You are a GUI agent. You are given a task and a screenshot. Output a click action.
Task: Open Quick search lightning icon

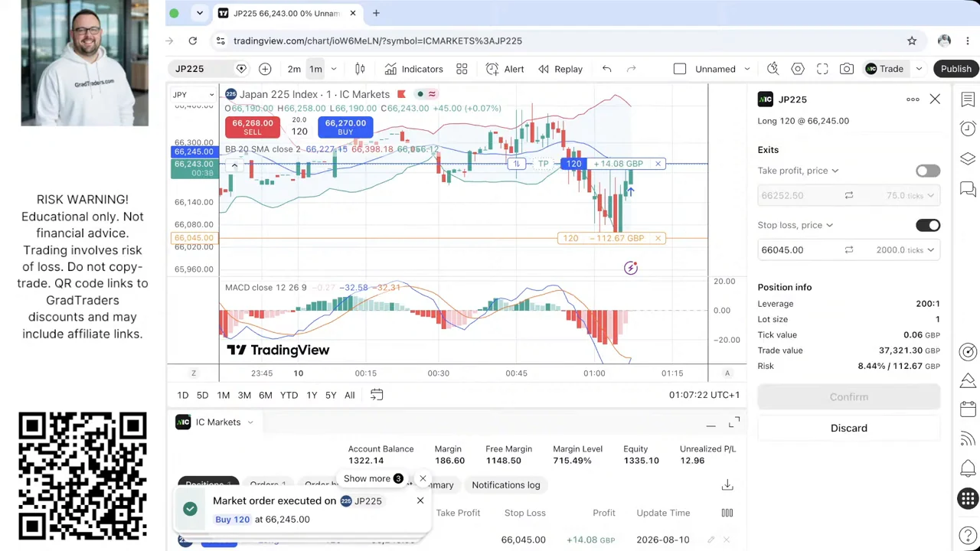(x=773, y=69)
